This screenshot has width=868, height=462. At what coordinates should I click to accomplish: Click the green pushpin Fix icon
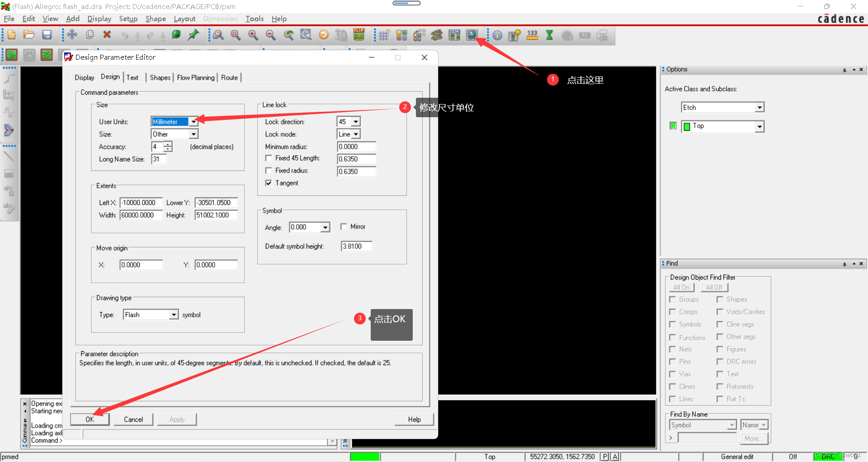(193, 35)
